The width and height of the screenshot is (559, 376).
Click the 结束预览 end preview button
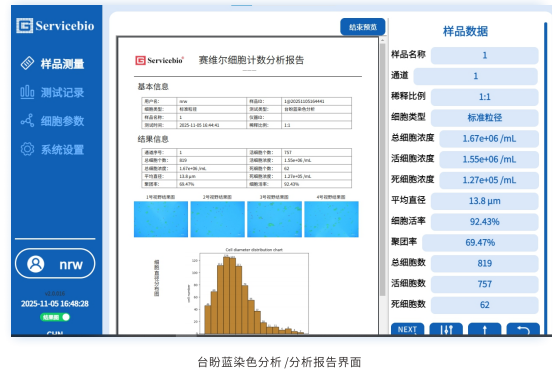point(363,27)
